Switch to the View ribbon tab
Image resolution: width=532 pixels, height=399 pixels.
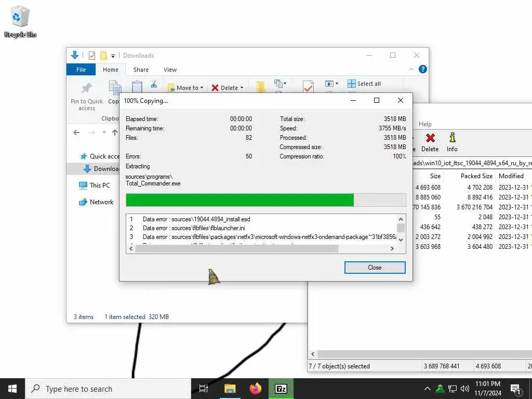(170, 70)
